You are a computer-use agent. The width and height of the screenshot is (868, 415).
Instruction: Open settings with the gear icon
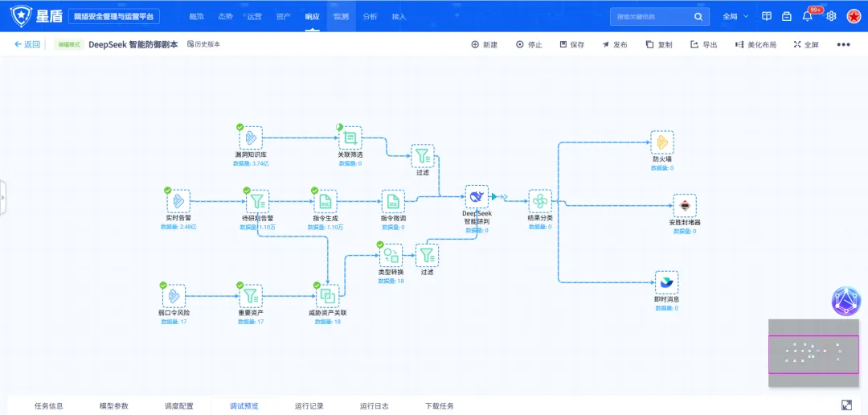(831, 16)
